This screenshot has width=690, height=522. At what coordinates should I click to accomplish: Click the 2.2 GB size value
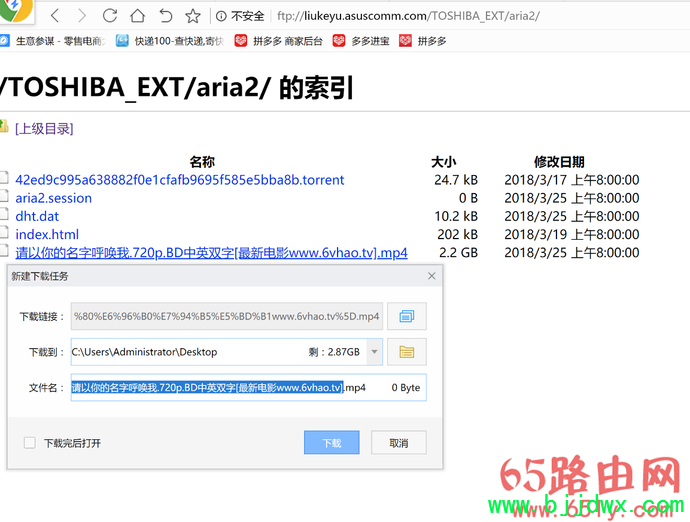[x=458, y=253]
